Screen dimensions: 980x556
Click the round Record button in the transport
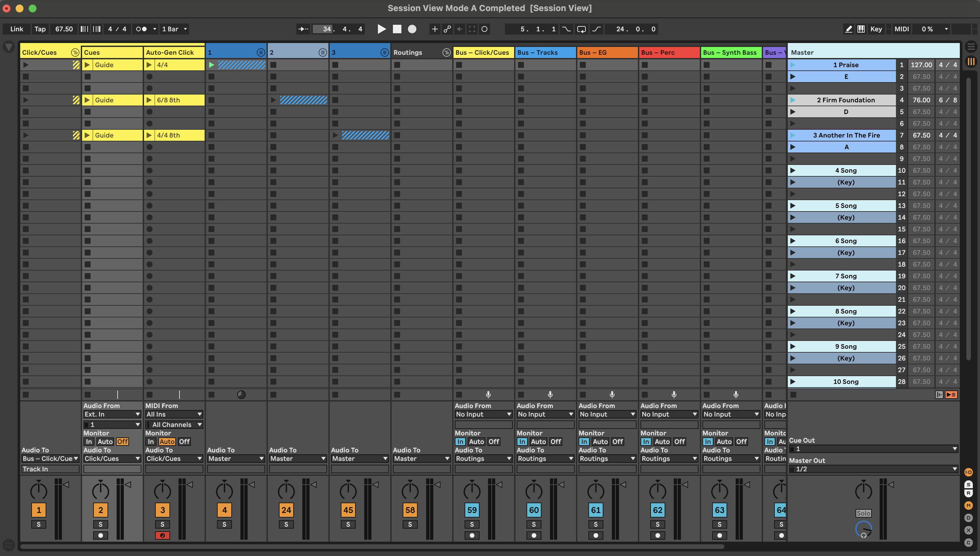point(412,29)
